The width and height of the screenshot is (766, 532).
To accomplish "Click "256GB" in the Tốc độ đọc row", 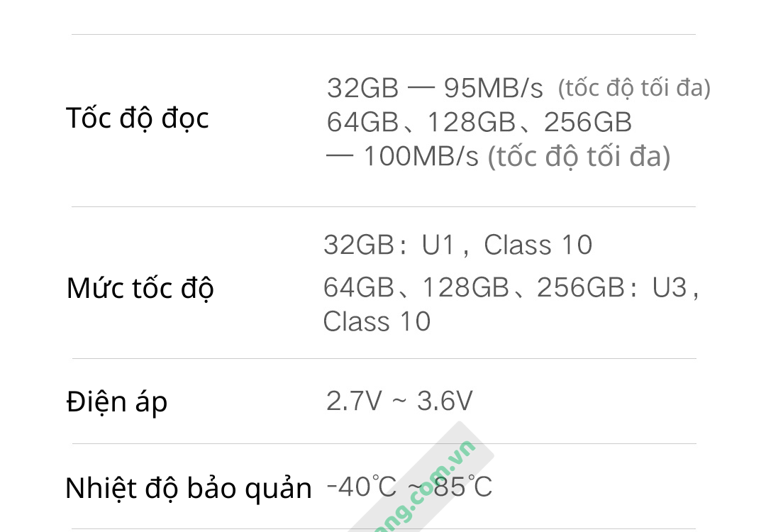I will [587, 123].
